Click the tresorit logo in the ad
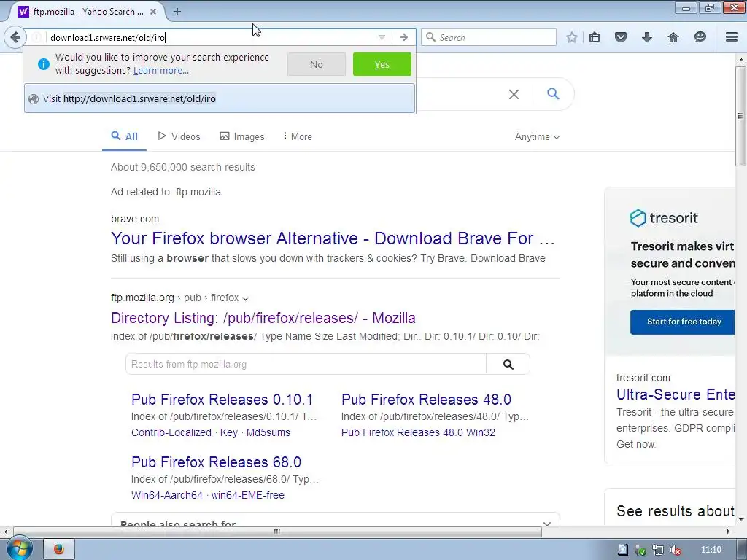Image resolution: width=747 pixels, height=560 pixels. click(x=664, y=218)
